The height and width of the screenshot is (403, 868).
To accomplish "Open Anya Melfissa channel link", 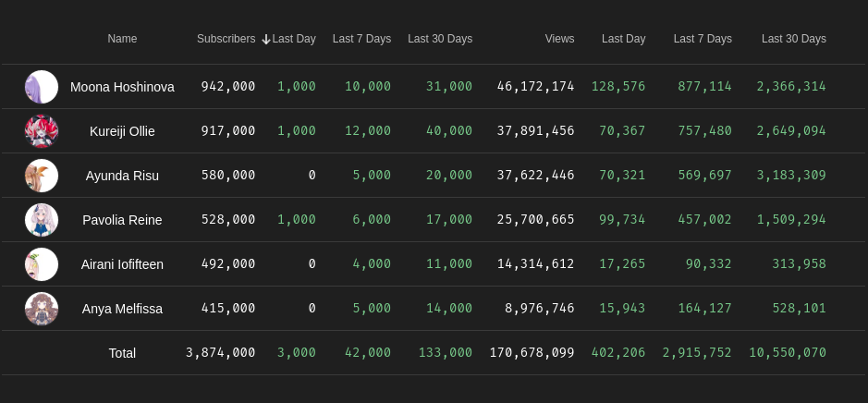I will (x=122, y=309).
